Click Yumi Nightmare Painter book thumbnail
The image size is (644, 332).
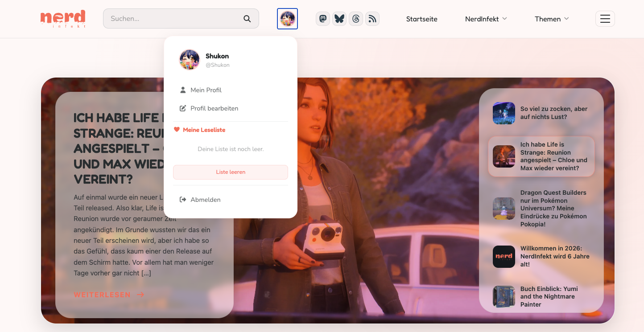(504, 297)
